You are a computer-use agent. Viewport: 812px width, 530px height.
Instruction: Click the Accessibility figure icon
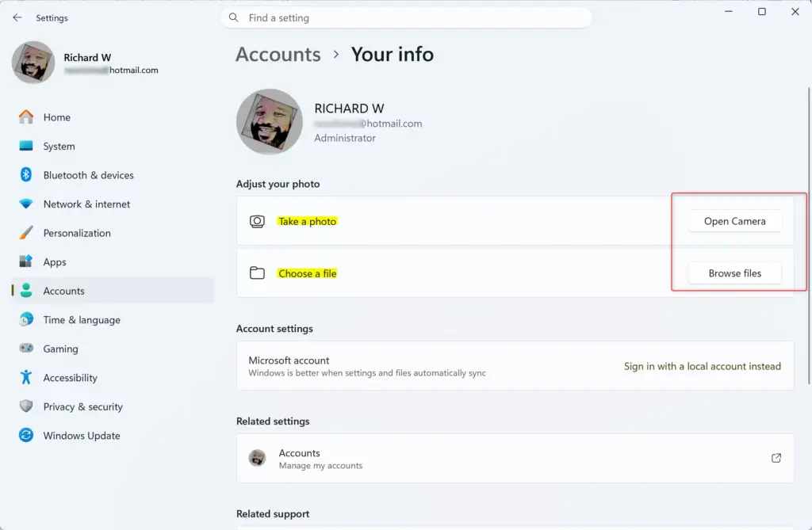pos(26,377)
